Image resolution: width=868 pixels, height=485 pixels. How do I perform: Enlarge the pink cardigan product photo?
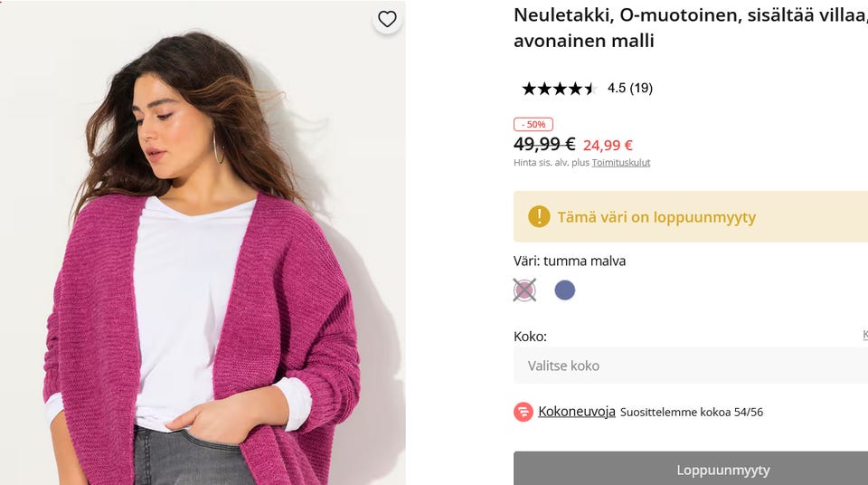pos(203,271)
